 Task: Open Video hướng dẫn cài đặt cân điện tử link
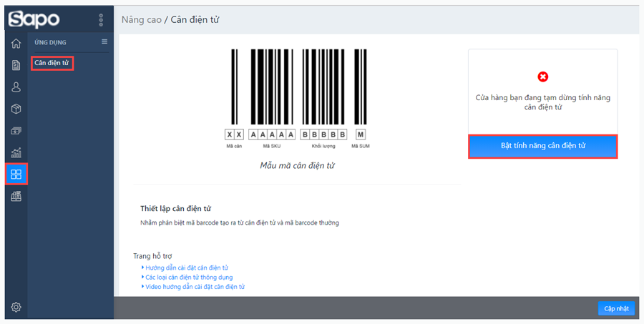click(x=195, y=287)
